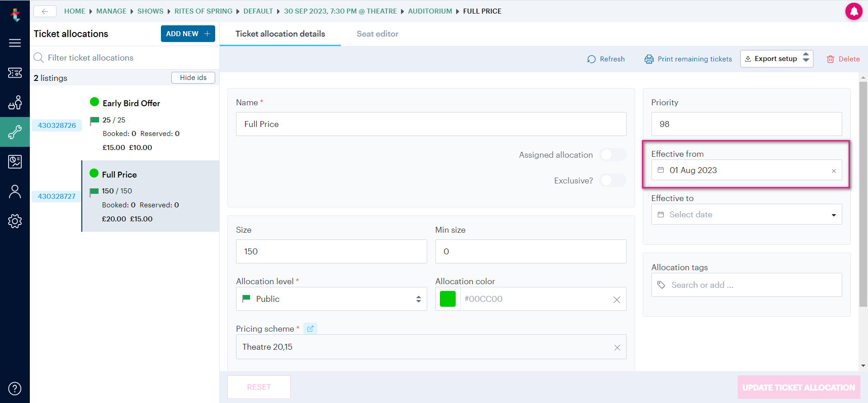Click the scroll down arrow of details panel
This screenshot has height=403, width=868.
(x=863, y=366)
